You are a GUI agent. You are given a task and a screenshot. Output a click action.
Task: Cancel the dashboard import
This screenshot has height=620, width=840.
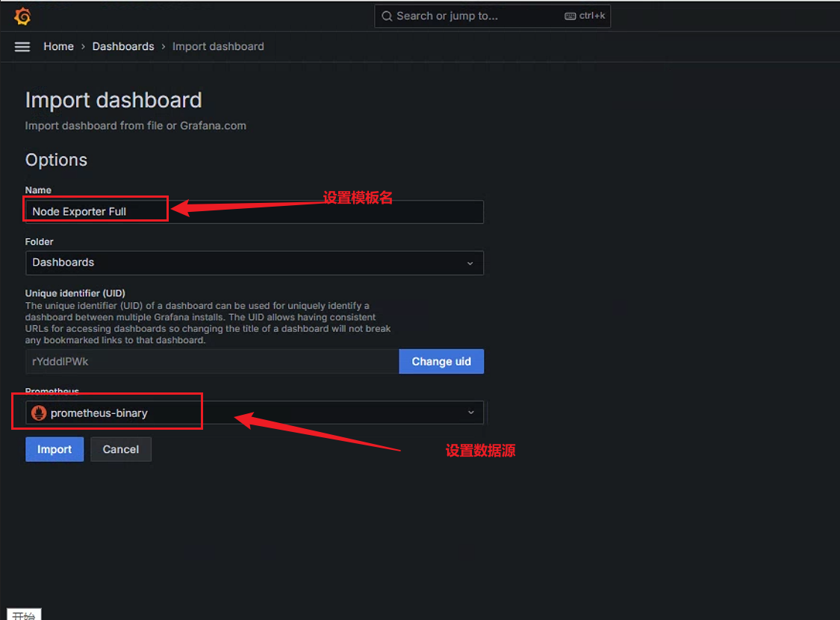point(120,449)
